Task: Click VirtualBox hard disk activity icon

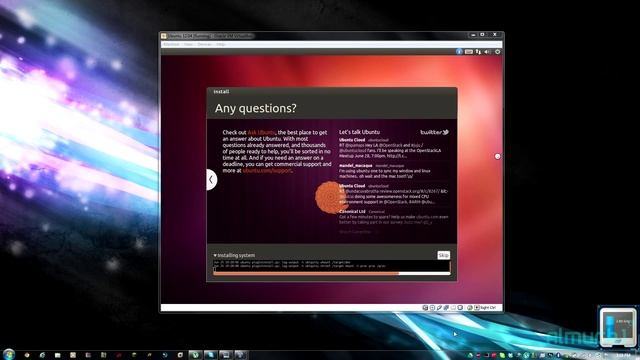Action: (425, 308)
